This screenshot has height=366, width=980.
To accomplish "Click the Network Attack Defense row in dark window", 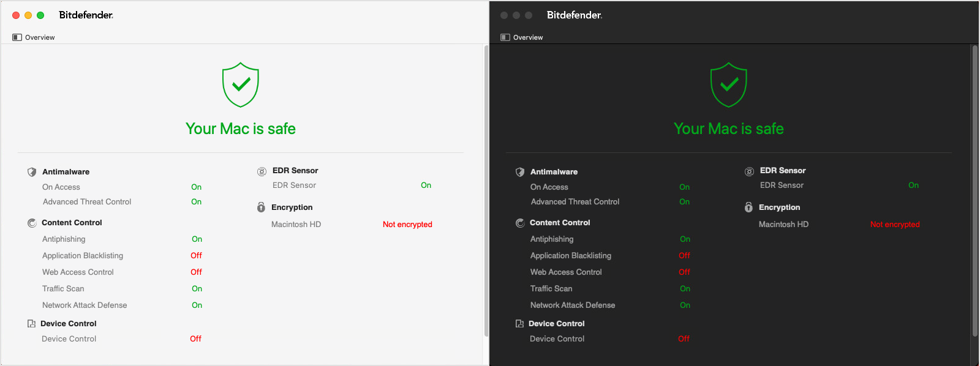I will pos(573,305).
